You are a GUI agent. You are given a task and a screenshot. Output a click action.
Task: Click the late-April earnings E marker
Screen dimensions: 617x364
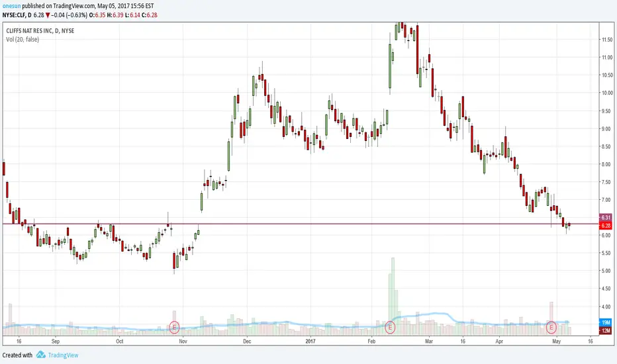[551, 327]
